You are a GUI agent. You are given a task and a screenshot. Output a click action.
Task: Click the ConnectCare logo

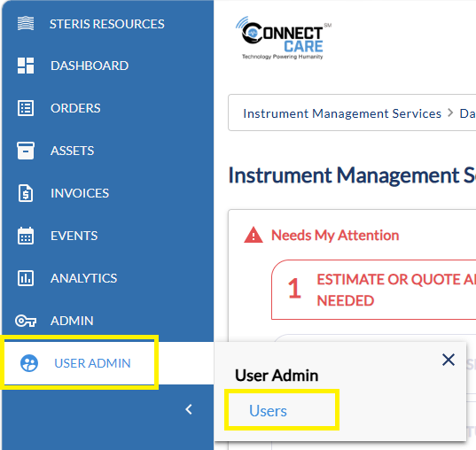click(x=283, y=38)
